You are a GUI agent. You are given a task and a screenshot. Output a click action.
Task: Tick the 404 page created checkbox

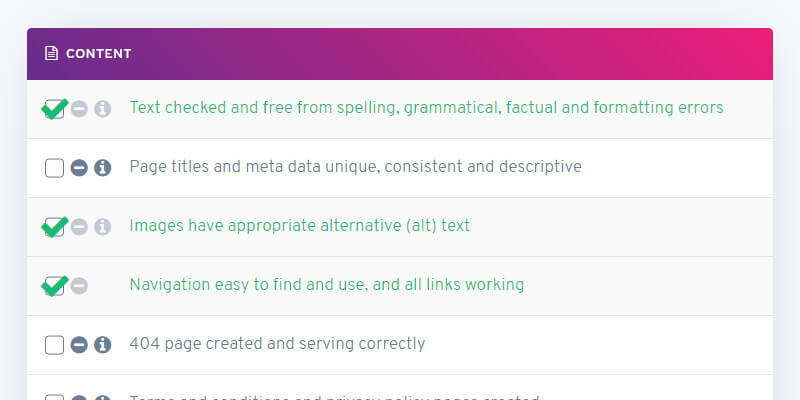coord(54,345)
